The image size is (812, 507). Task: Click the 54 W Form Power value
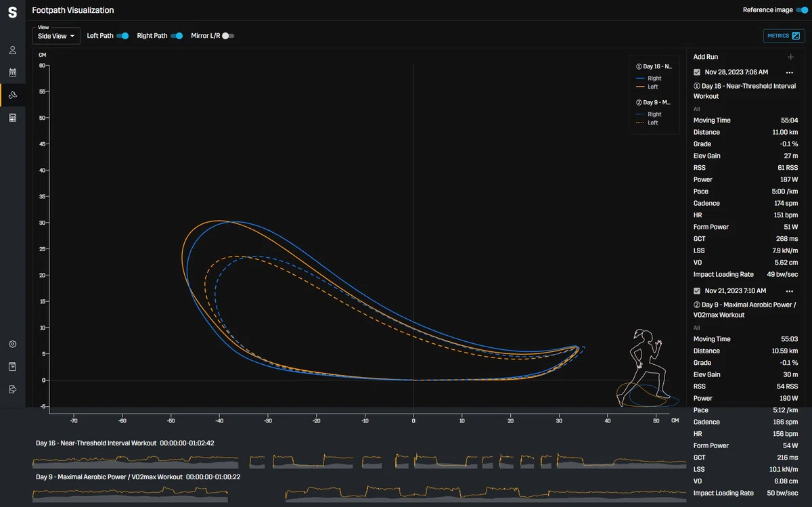[790, 445]
